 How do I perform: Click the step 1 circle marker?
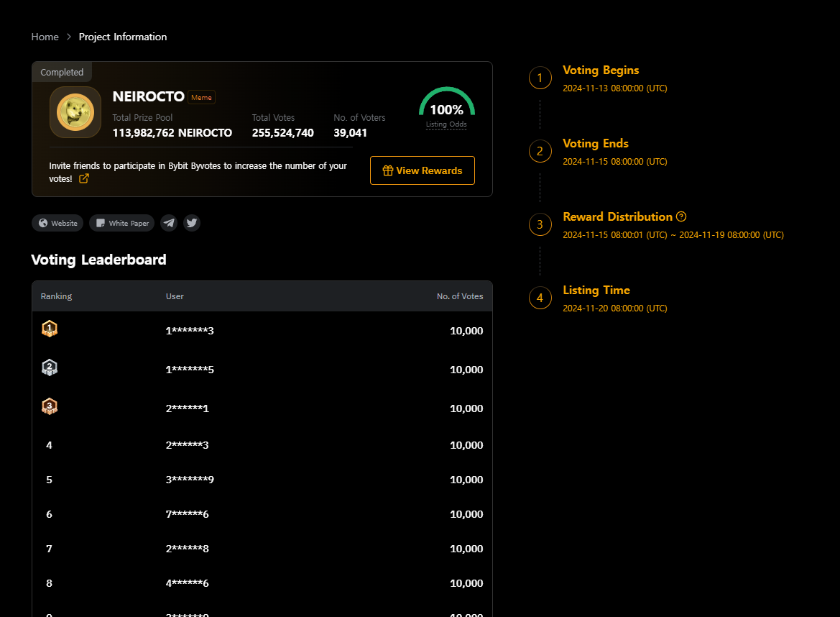tap(540, 78)
